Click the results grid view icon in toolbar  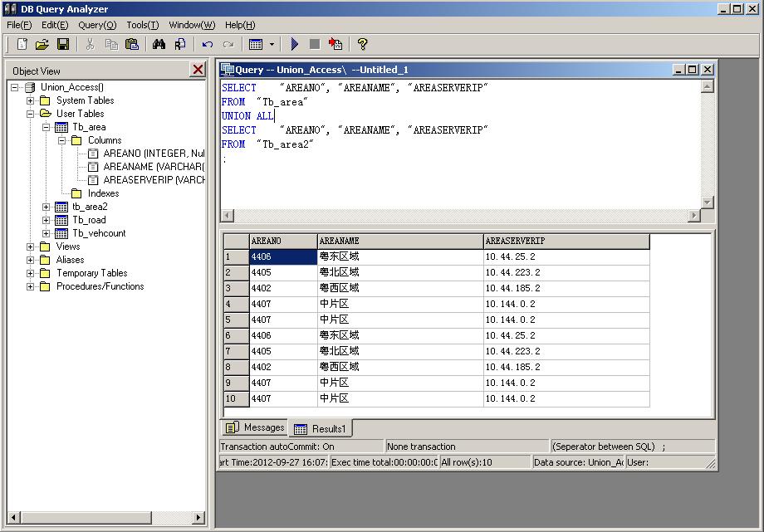tap(256, 44)
